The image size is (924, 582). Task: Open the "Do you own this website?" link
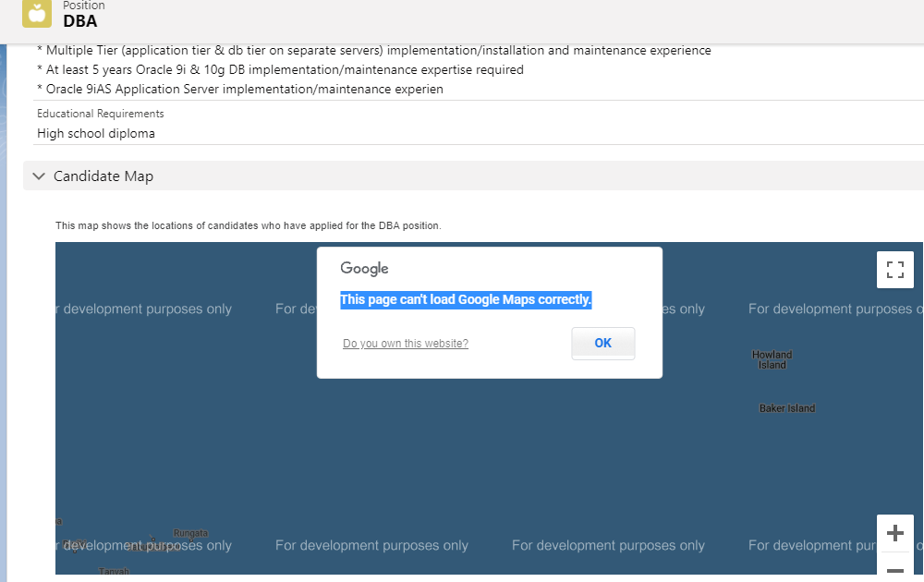(x=406, y=344)
